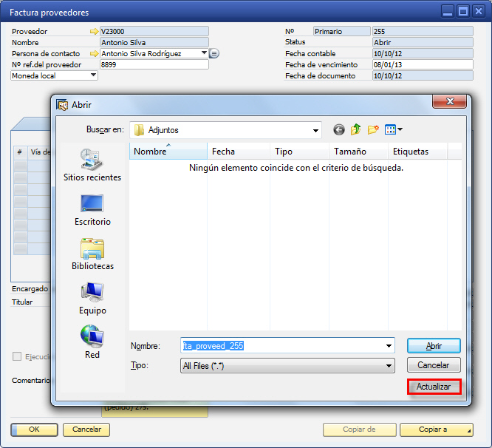The image size is (492, 448).
Task: Open the view menu icon
Action: pyautogui.click(x=393, y=130)
